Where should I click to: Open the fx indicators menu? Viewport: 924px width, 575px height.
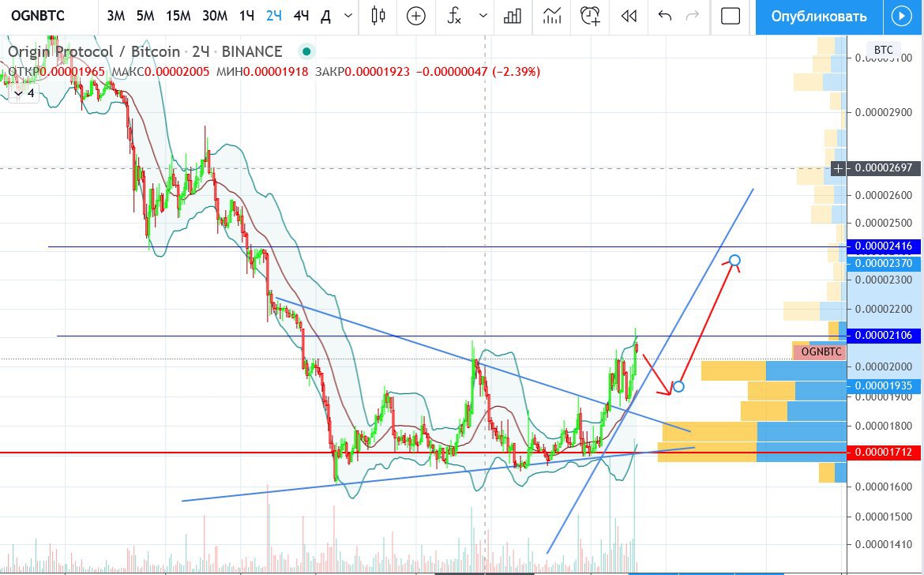454,16
